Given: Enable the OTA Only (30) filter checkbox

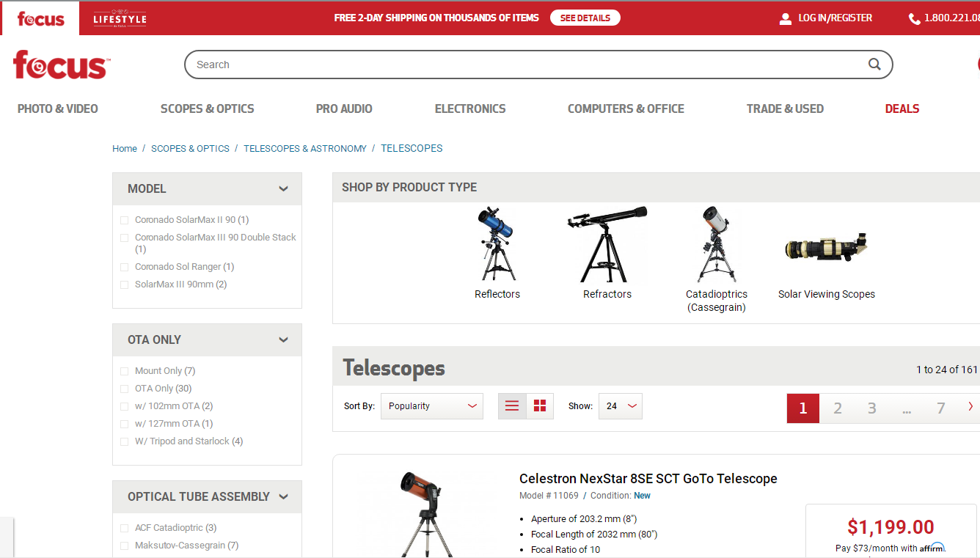Looking at the screenshot, I should (124, 389).
